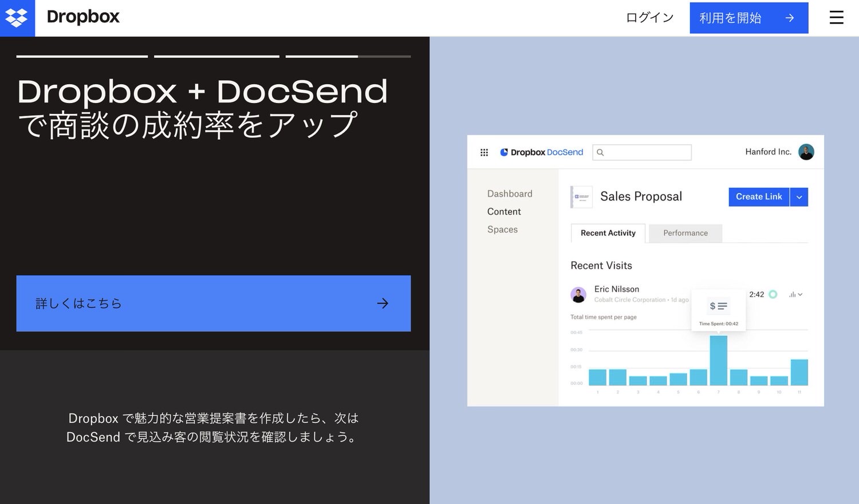This screenshot has height=504, width=859.
Task: Click the 詳しくはこちら learn more button
Action: [x=214, y=304]
